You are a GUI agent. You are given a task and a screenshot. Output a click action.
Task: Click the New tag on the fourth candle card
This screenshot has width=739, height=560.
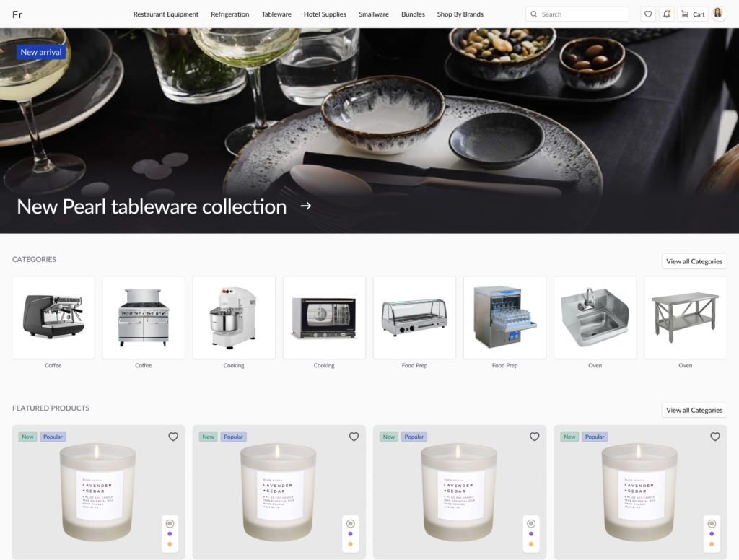click(569, 437)
